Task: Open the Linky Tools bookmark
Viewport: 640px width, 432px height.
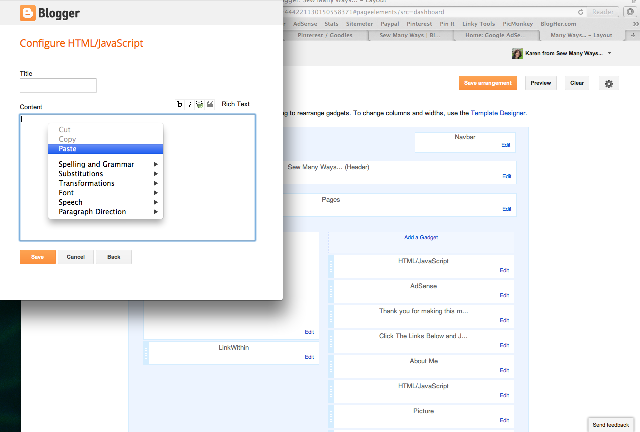Action: coord(478,24)
